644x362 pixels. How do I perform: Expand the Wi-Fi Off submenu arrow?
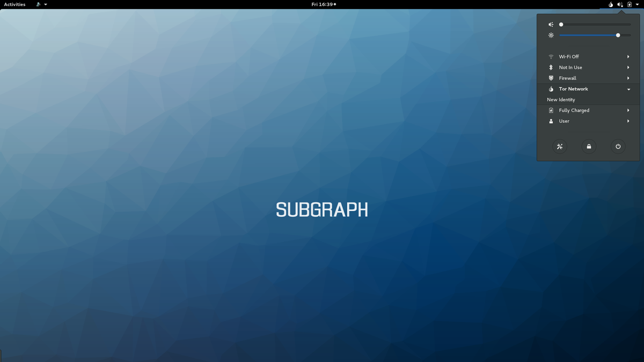pos(628,57)
